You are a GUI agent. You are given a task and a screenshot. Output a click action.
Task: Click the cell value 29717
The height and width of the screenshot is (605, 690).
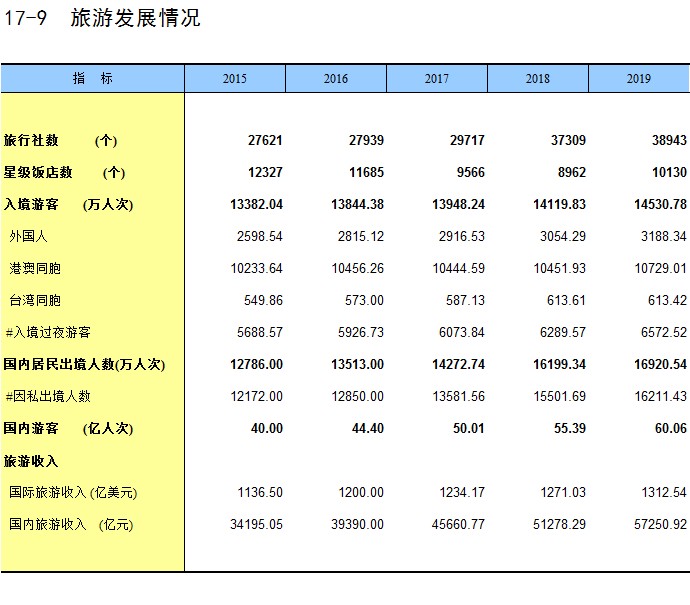467,140
